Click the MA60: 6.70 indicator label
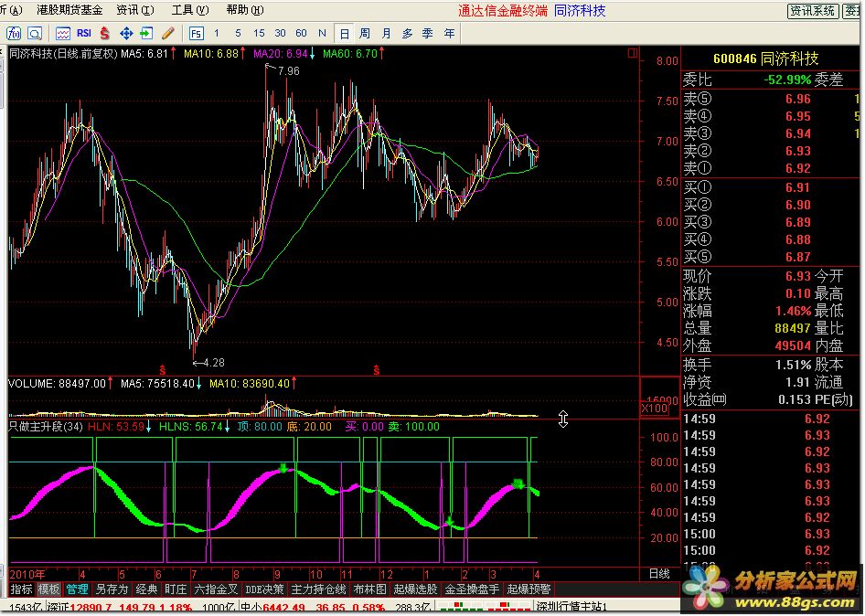 (x=350, y=54)
